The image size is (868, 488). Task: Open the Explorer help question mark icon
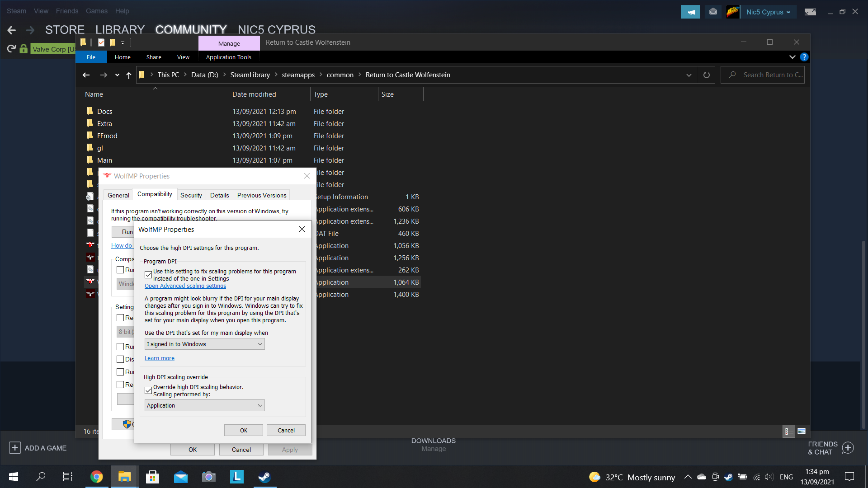click(x=804, y=57)
